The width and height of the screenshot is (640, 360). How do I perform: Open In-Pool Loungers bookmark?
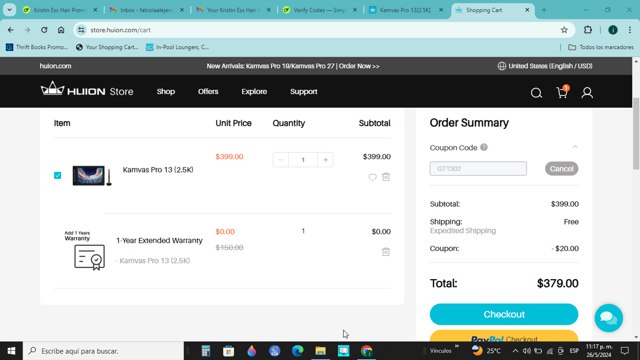(x=178, y=47)
